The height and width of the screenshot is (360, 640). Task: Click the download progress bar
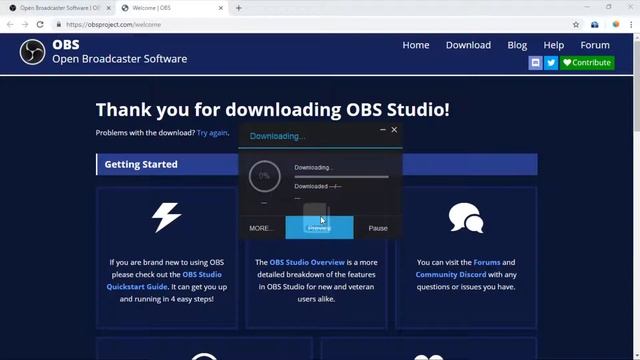pyautogui.click(x=341, y=177)
